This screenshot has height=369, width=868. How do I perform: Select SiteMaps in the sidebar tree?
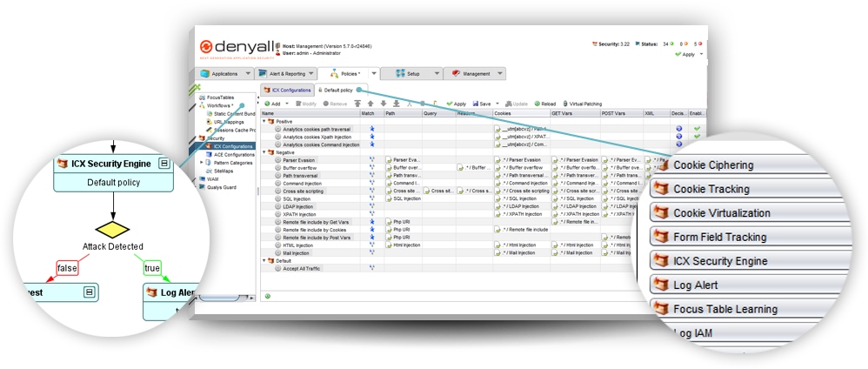219,171
